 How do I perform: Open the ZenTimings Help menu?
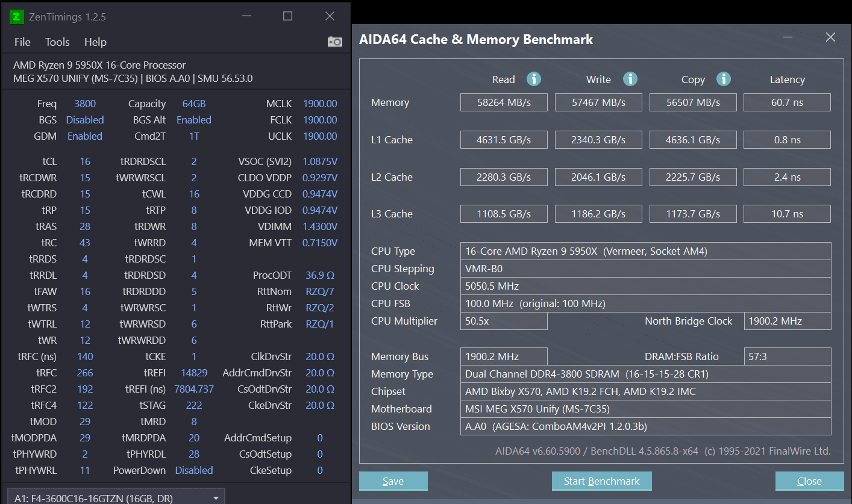pyautogui.click(x=95, y=42)
